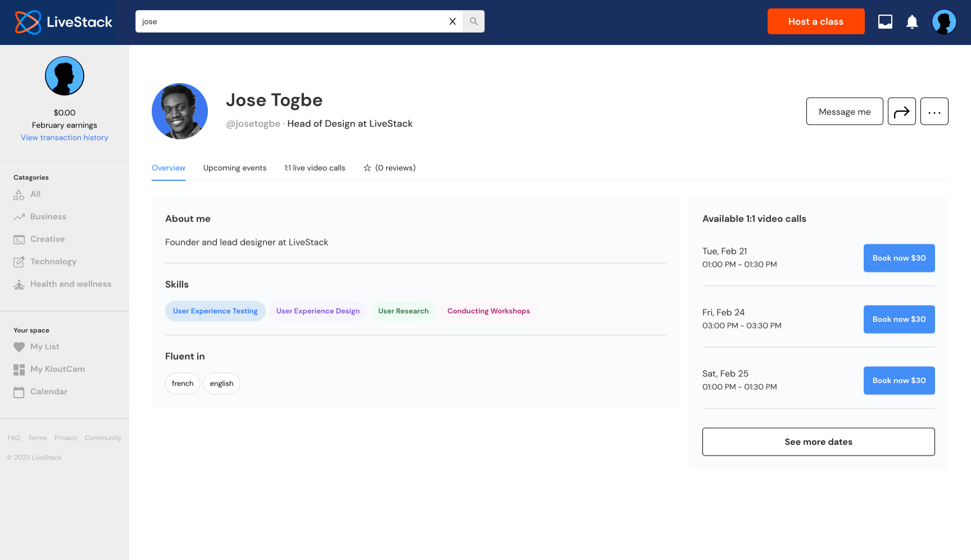The image size is (971, 560).
Task: Click Conducting Workshops skill tag
Action: coord(489,311)
